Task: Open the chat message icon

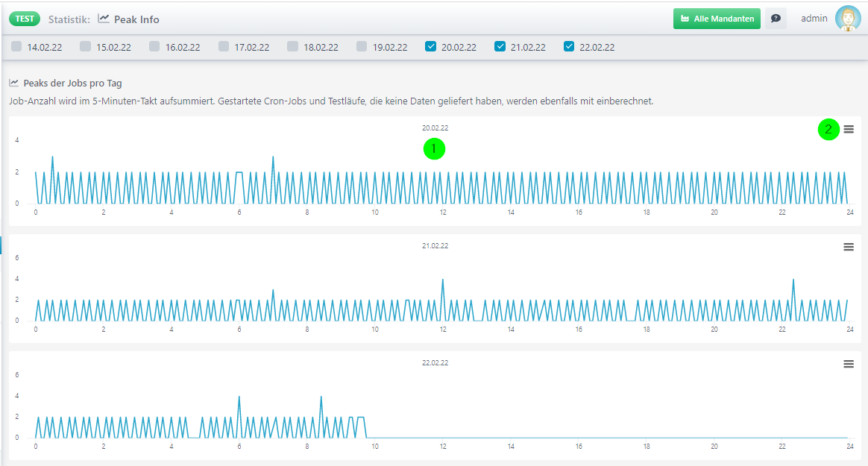Action: tap(776, 19)
